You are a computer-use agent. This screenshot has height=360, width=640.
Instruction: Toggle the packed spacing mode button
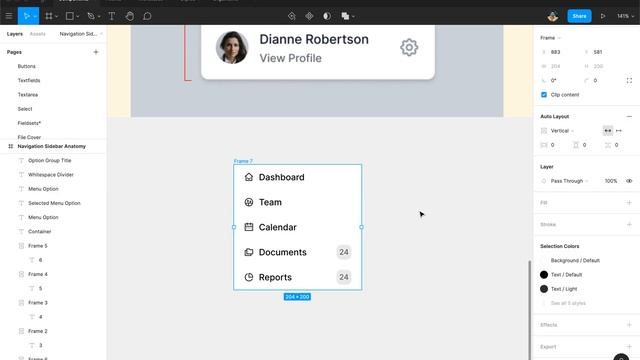point(608,131)
